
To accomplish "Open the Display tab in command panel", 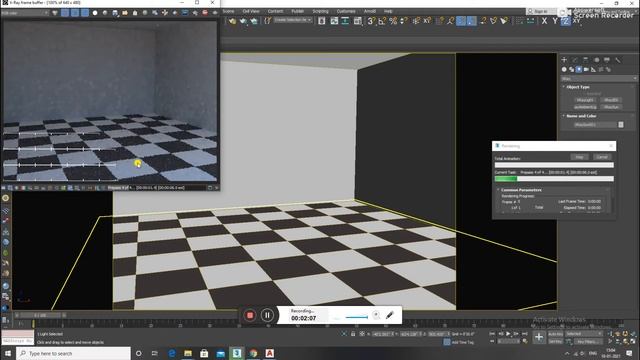I will pos(607,60).
